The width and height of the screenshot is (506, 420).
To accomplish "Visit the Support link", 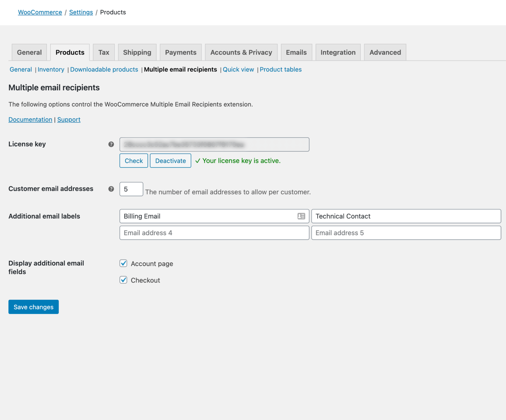I will (69, 119).
